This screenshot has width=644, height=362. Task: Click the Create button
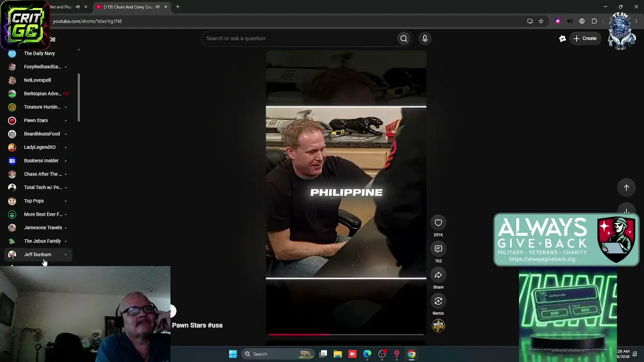(585, 39)
